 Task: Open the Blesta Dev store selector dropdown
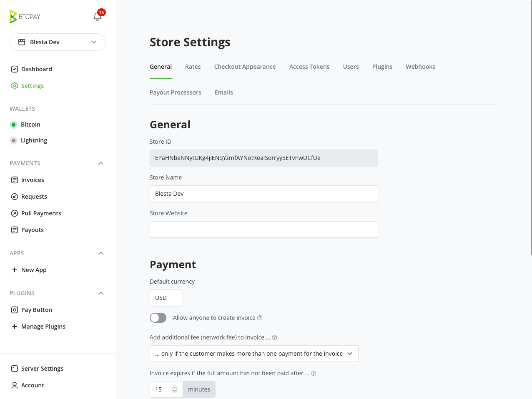[58, 42]
